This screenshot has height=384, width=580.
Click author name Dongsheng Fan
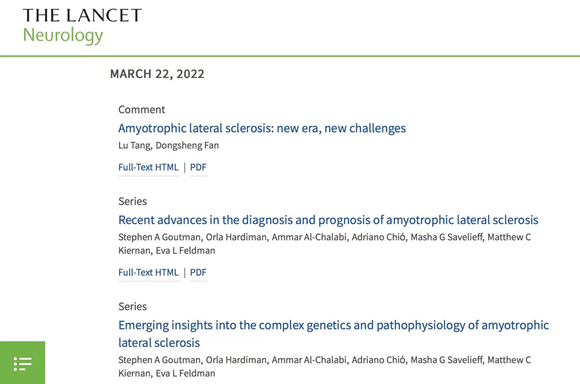[x=187, y=145]
